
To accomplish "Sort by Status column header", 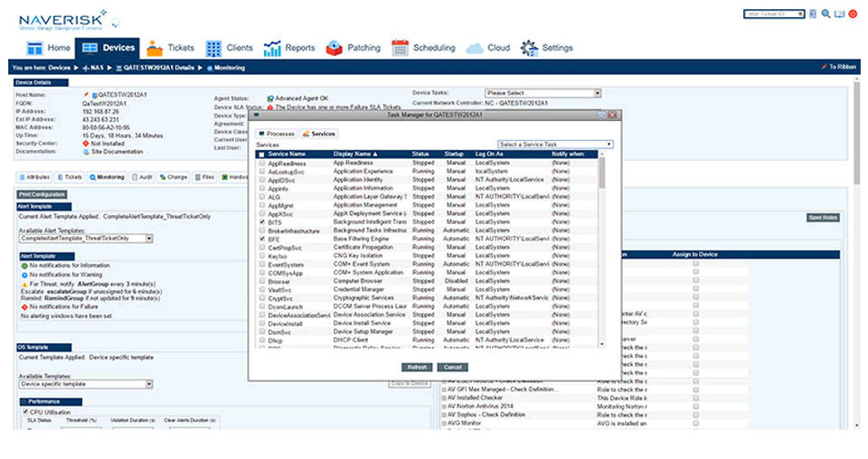I will 420,155.
